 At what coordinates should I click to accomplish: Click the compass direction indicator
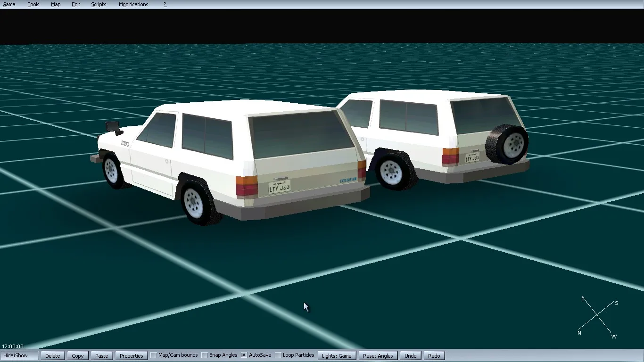(598, 317)
